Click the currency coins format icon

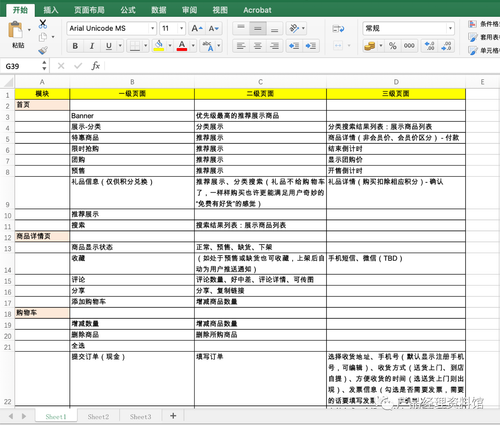tap(370, 46)
